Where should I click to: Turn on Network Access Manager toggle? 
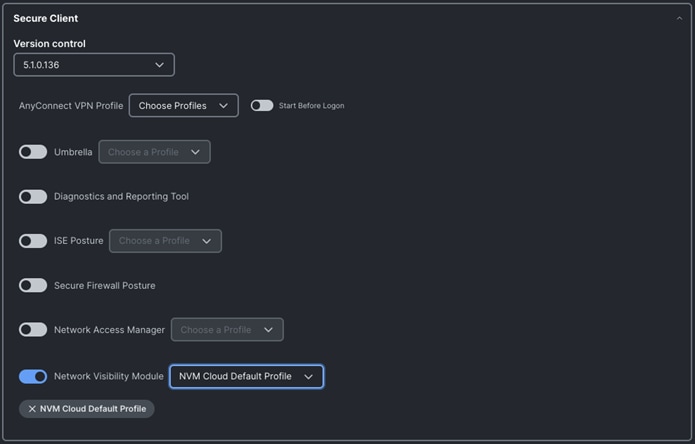(33, 330)
